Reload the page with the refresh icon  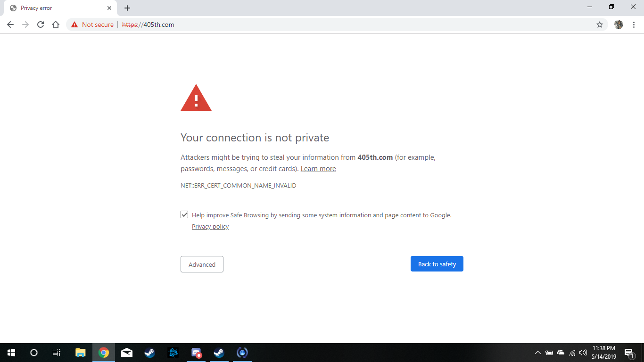(41, 25)
